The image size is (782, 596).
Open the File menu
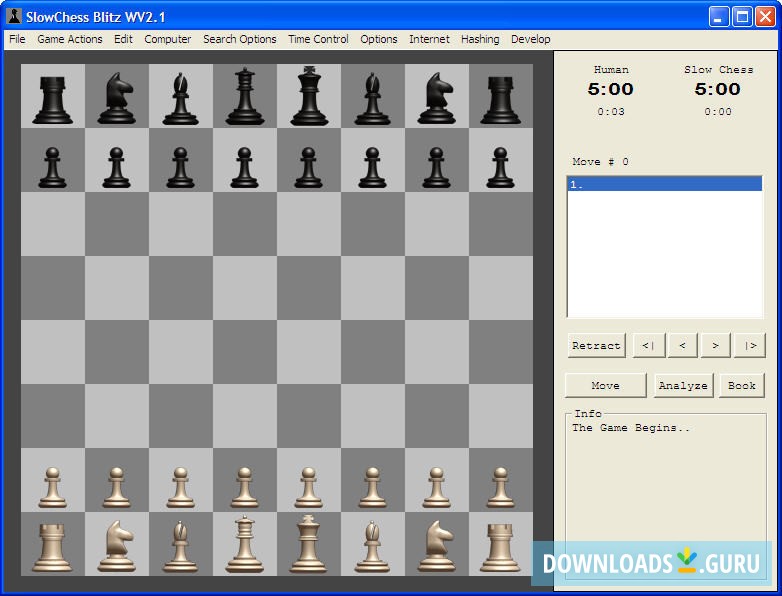[x=17, y=39]
